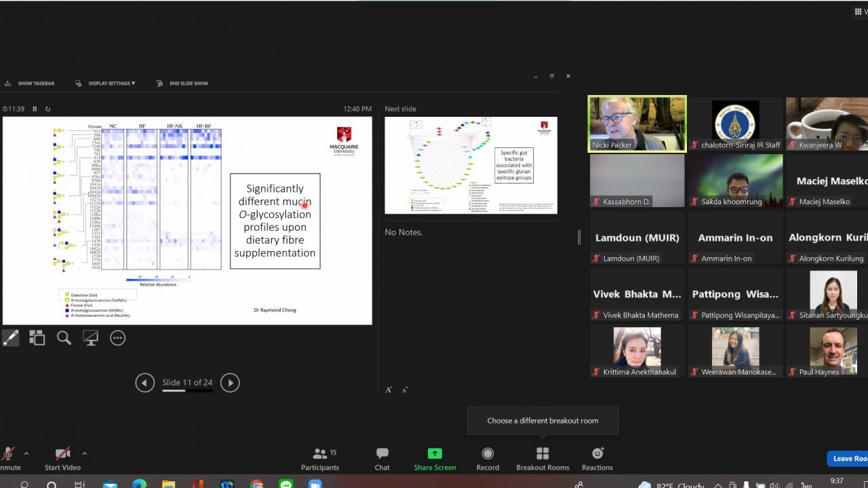Screen dimensions: 868x488
Task: Unmute the microphone in Zoom
Action: click(x=8, y=458)
